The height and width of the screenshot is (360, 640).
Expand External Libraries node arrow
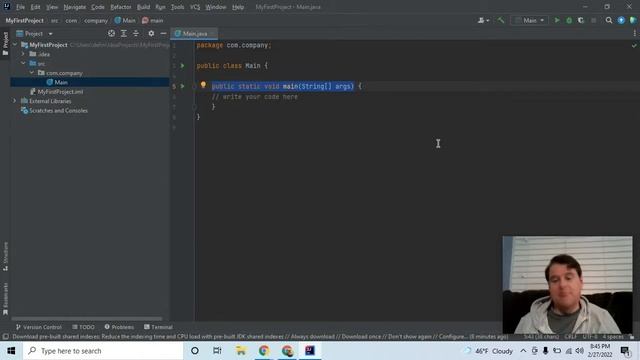[15, 101]
